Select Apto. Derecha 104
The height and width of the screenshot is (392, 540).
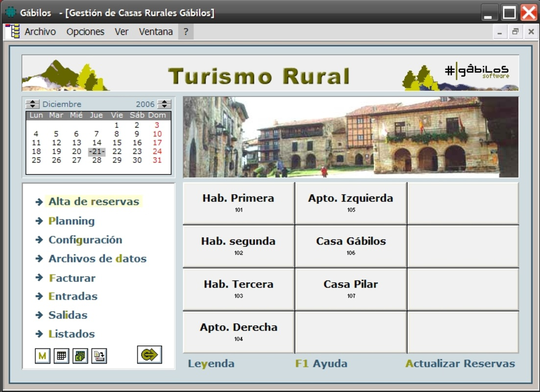pos(239,332)
